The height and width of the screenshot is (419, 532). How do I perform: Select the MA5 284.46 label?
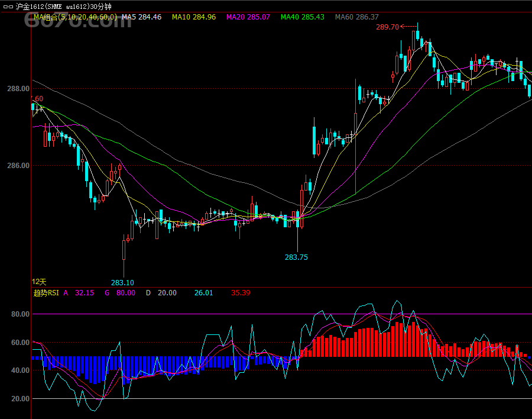click(x=141, y=17)
